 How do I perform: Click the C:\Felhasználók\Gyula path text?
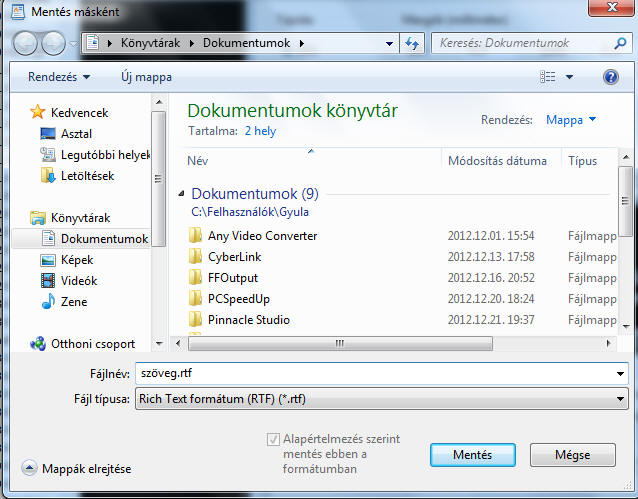(250, 212)
